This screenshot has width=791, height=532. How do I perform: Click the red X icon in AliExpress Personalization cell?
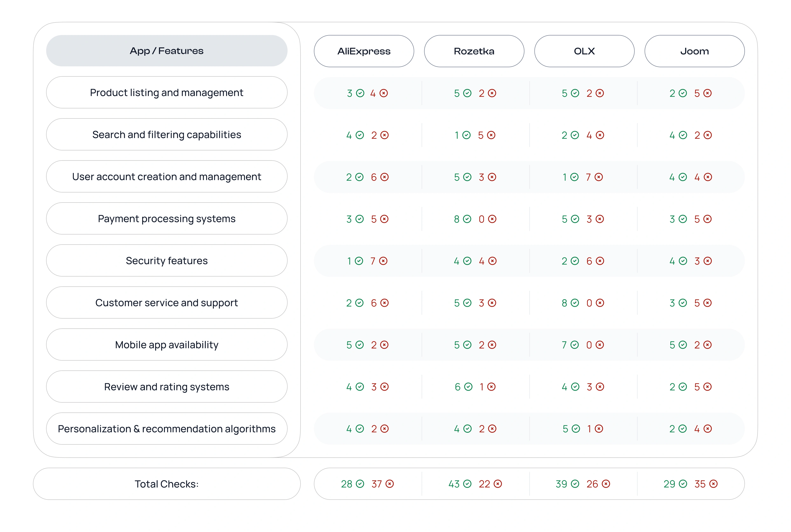pos(384,429)
